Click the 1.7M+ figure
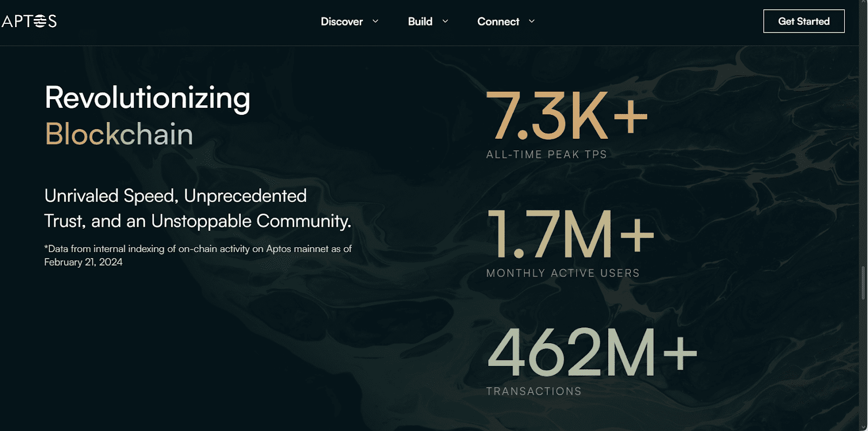 pyautogui.click(x=570, y=234)
